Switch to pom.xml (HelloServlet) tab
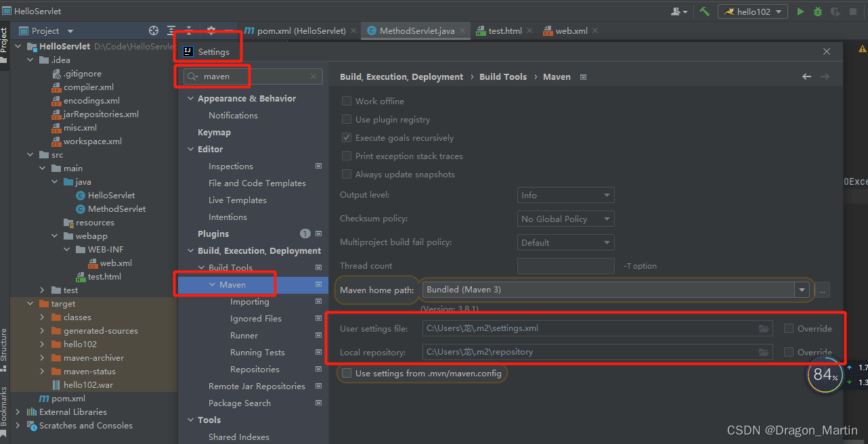The image size is (868, 444). point(295,30)
